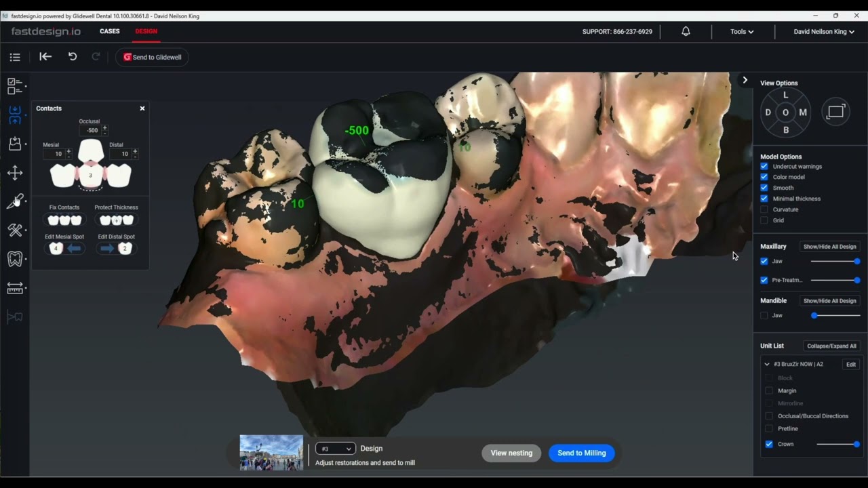Adjust Crown opacity slider
This screenshot has width=868, height=488.
point(838,444)
